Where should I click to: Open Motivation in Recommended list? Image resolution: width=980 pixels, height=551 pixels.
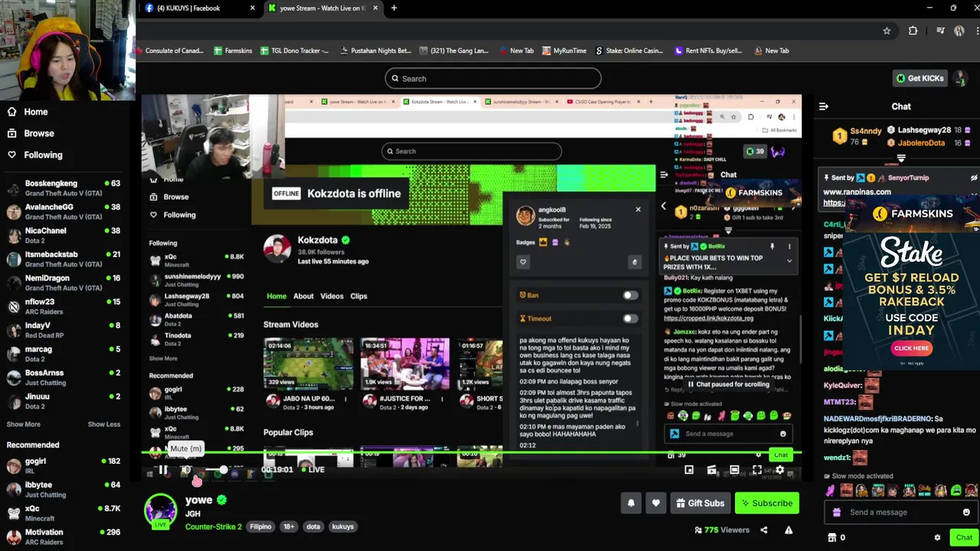(64, 537)
